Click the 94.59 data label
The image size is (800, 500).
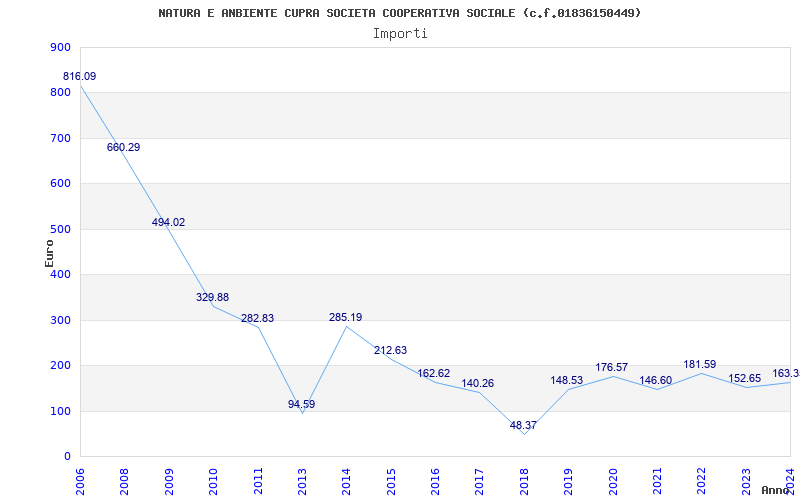tap(302, 405)
